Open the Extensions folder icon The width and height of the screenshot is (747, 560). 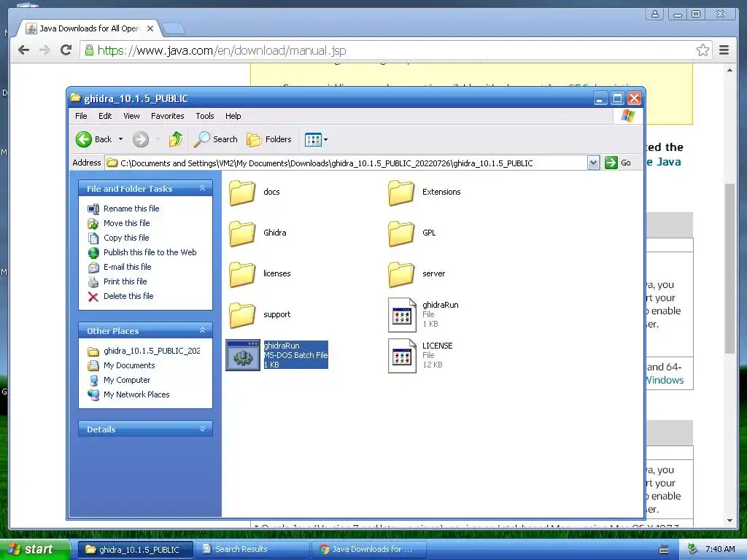click(401, 192)
